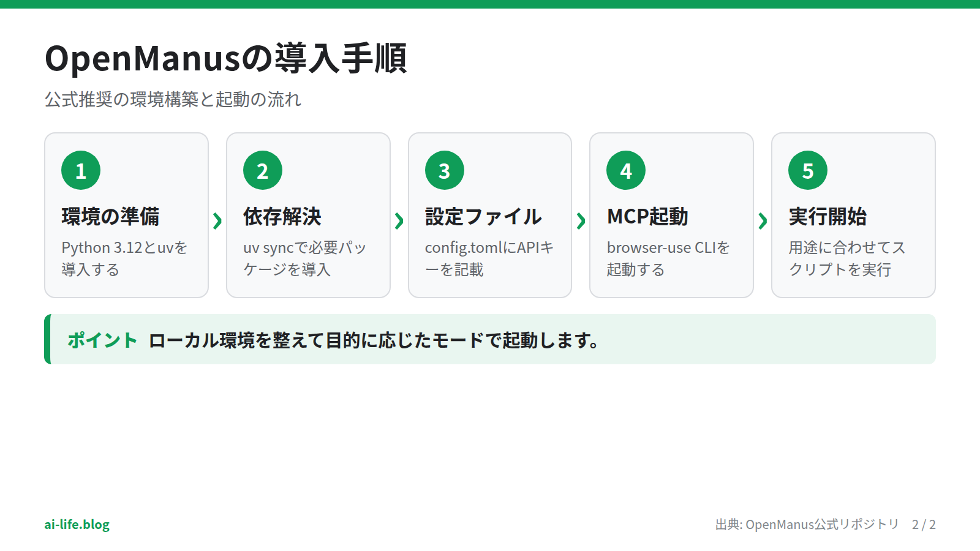Click the description 用途に合わせてスクリプトを実行
980x551 pixels.
tap(846, 258)
